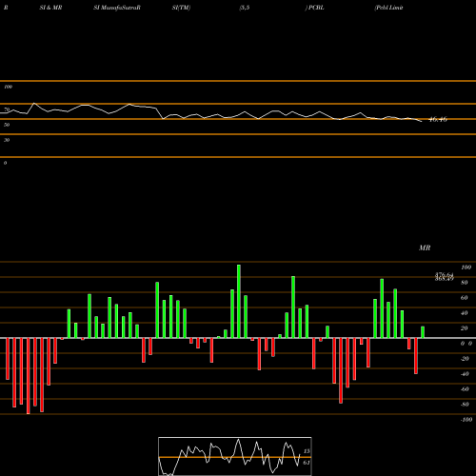Click the -60 label on MR axis

(465, 389)
